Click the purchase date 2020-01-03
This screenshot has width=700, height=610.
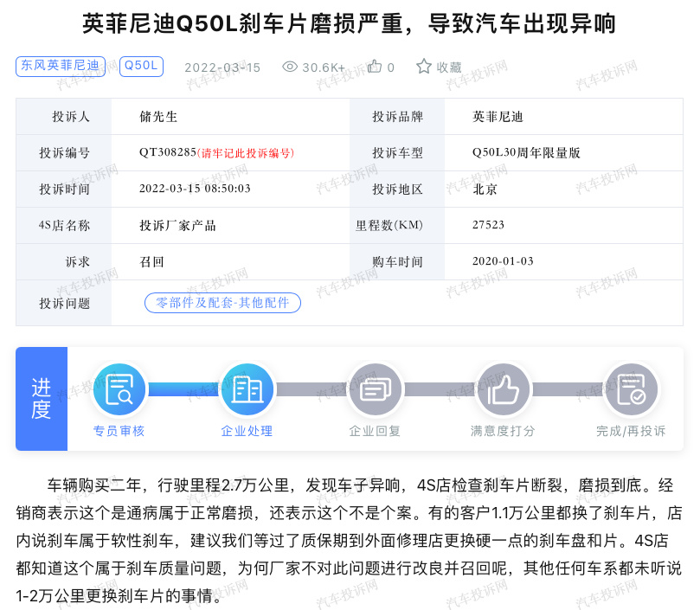503,261
